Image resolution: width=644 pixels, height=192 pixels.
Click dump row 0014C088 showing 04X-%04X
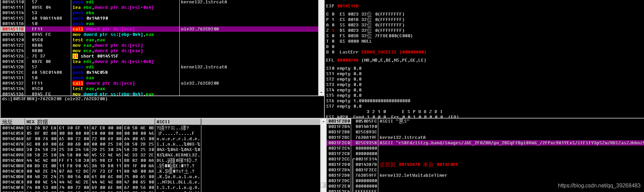point(101,150)
